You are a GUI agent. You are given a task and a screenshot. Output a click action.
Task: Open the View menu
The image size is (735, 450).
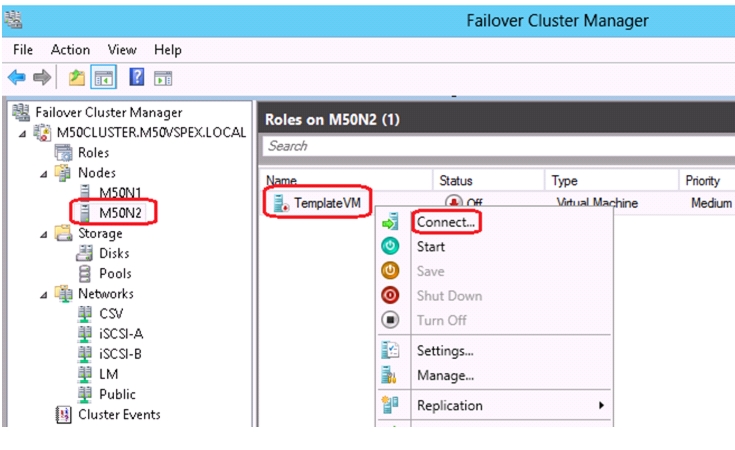(x=122, y=50)
